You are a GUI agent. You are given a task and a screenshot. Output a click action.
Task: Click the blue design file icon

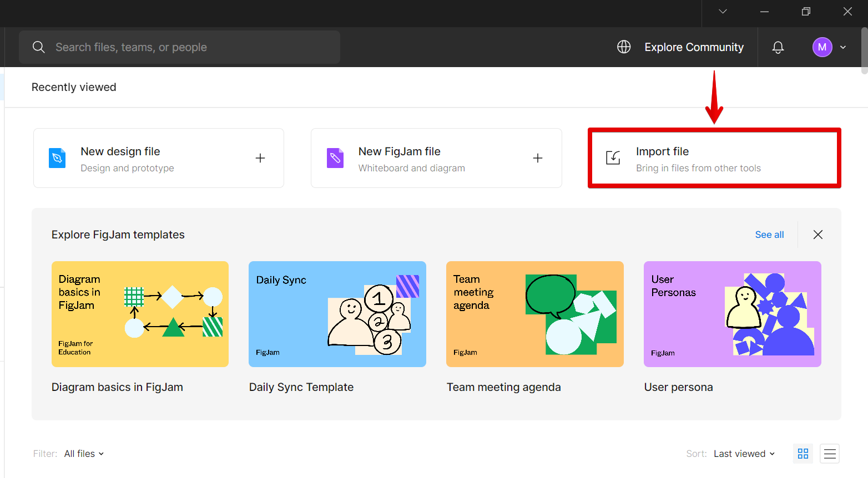pos(57,159)
